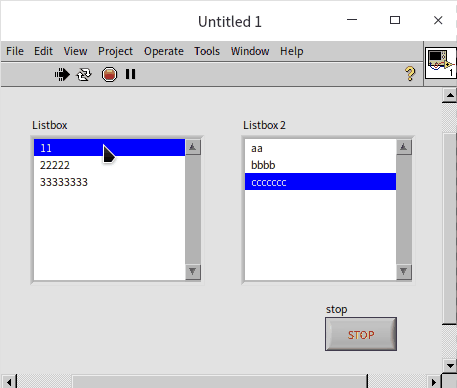The width and height of the screenshot is (457, 388).
Task: Click window vertical scrollbar down arrow
Action: 450,366
